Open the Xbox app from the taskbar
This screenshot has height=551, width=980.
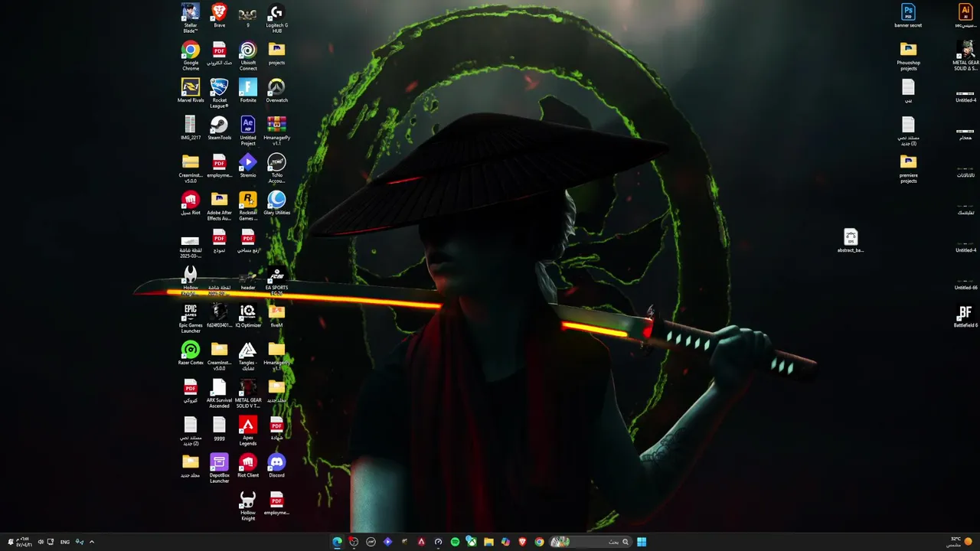tap(472, 542)
